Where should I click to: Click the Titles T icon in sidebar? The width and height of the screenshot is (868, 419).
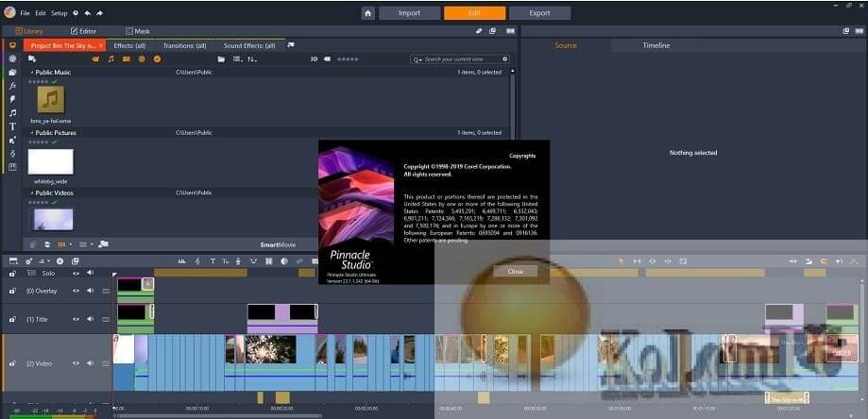point(12,126)
